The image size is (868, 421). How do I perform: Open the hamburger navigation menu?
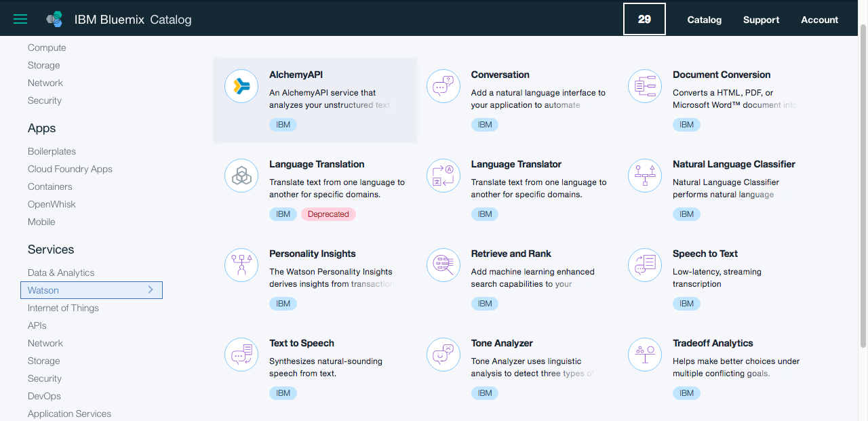tap(20, 20)
